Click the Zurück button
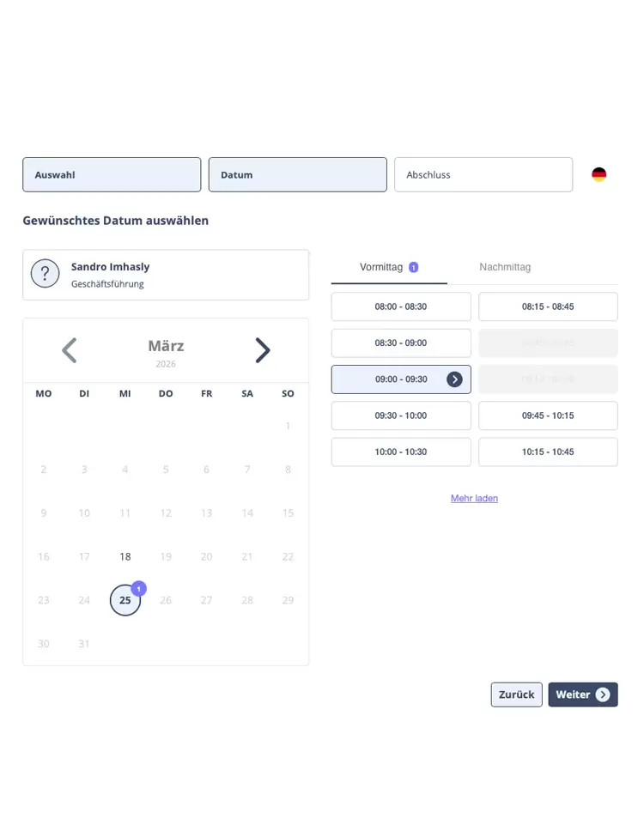644x819 pixels. click(x=517, y=695)
